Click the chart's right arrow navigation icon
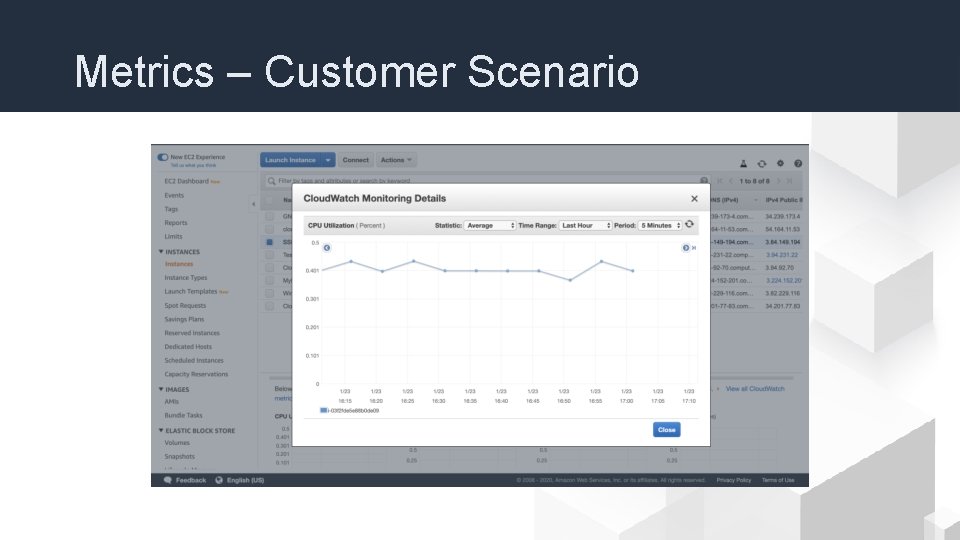Screen dimensions: 960x540 pos(686,248)
